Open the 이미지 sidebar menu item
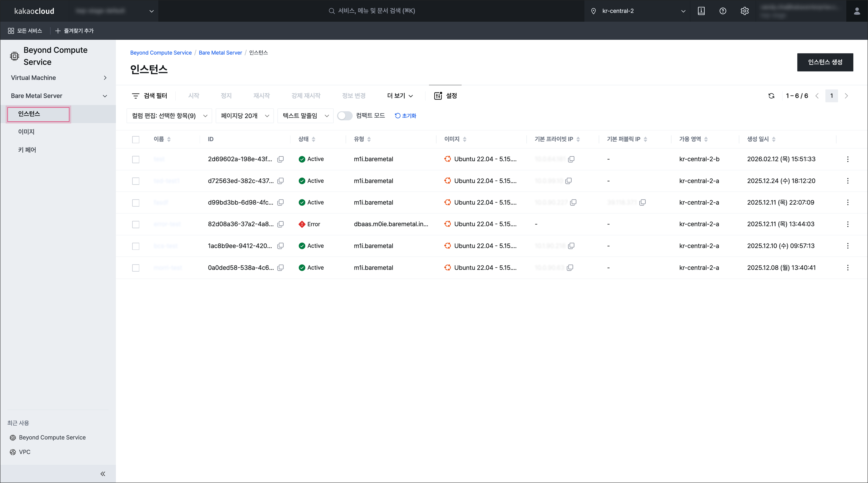 (26, 132)
